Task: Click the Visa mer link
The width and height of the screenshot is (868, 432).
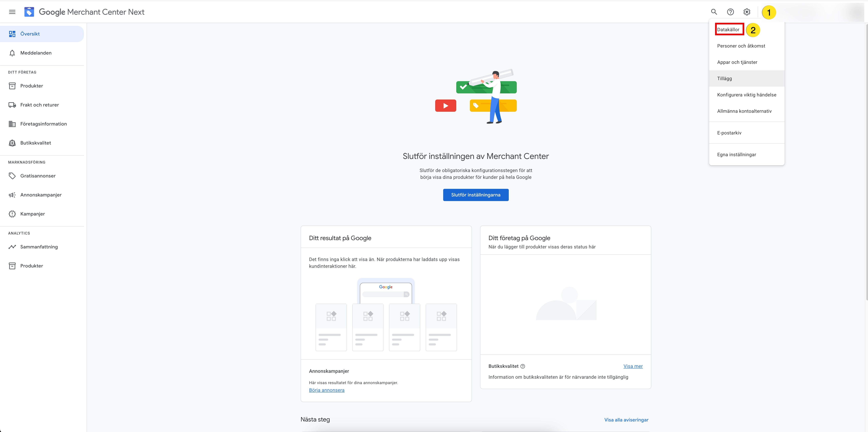Action: (x=633, y=366)
